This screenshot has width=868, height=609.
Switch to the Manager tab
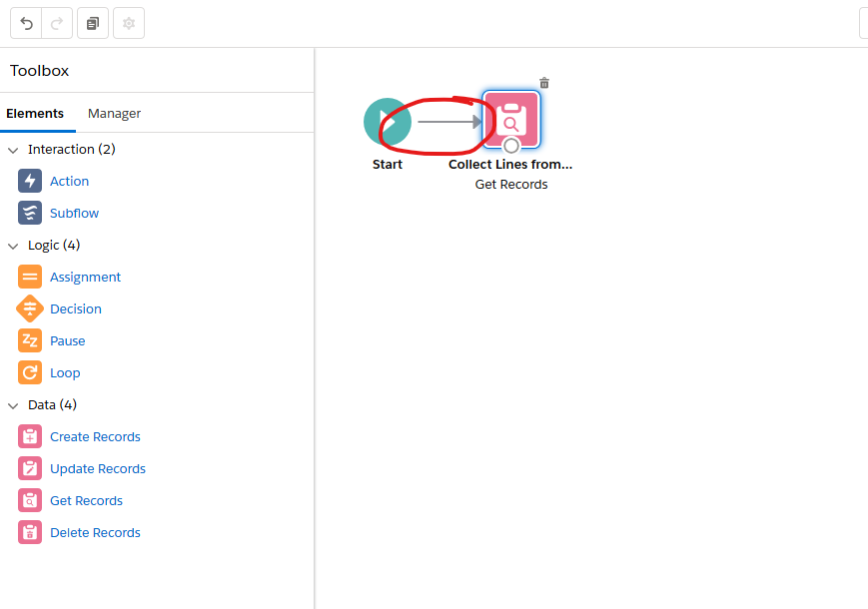pyautogui.click(x=114, y=114)
